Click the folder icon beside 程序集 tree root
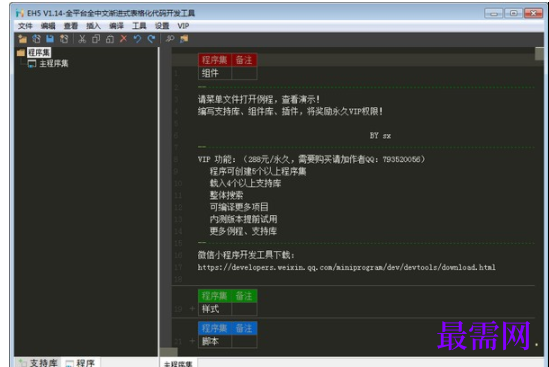Image resolution: width=549 pixels, height=367 pixels. point(21,53)
